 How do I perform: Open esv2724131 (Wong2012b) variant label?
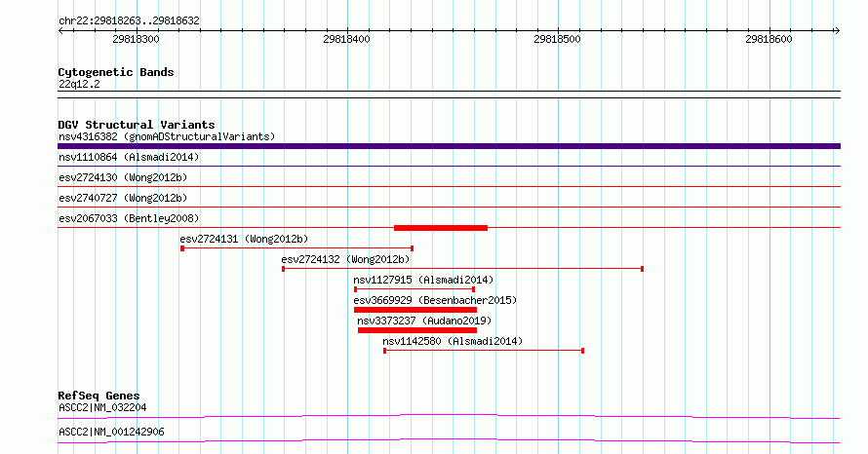(244, 239)
